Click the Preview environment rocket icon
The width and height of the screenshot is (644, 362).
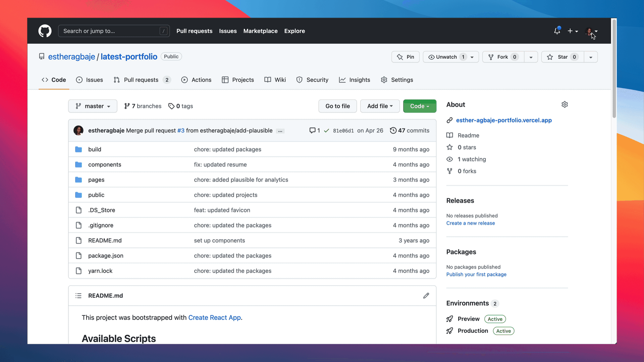pyautogui.click(x=449, y=319)
